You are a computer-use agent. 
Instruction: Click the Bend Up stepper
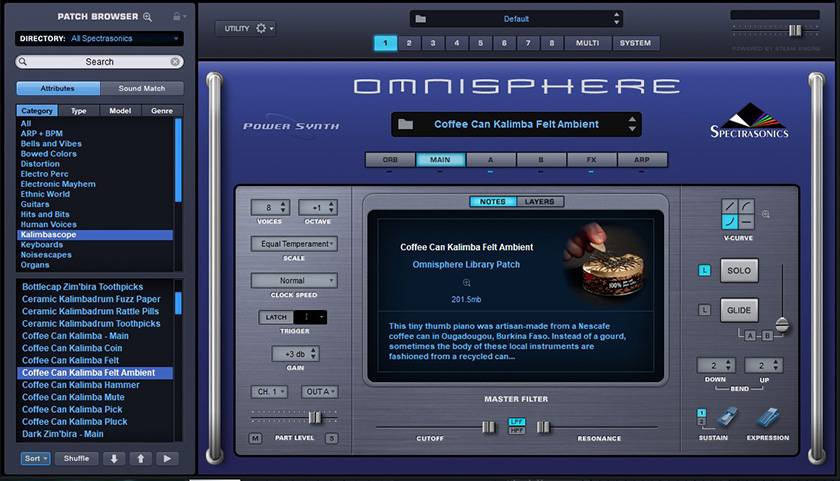[x=764, y=365]
